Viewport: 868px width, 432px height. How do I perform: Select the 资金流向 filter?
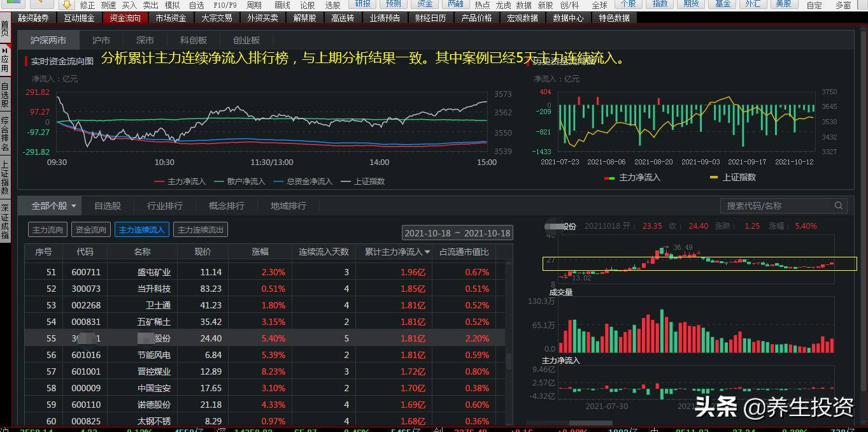[x=90, y=230]
